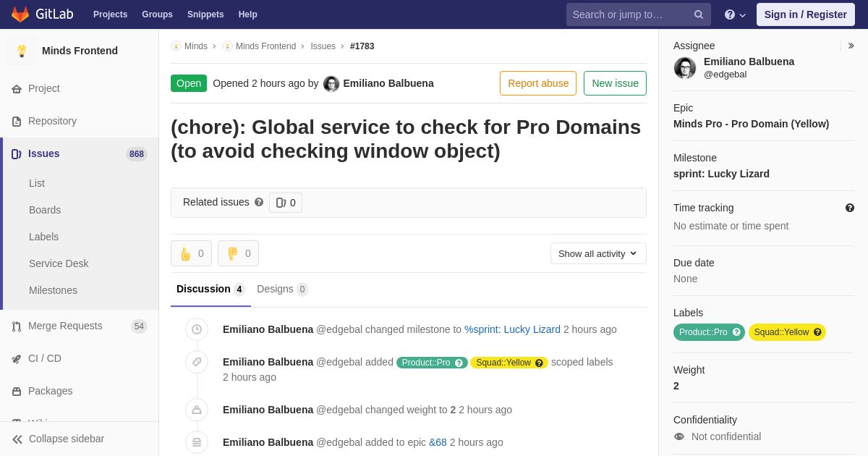Open the Projects menu
868x456 pixels.
click(111, 14)
